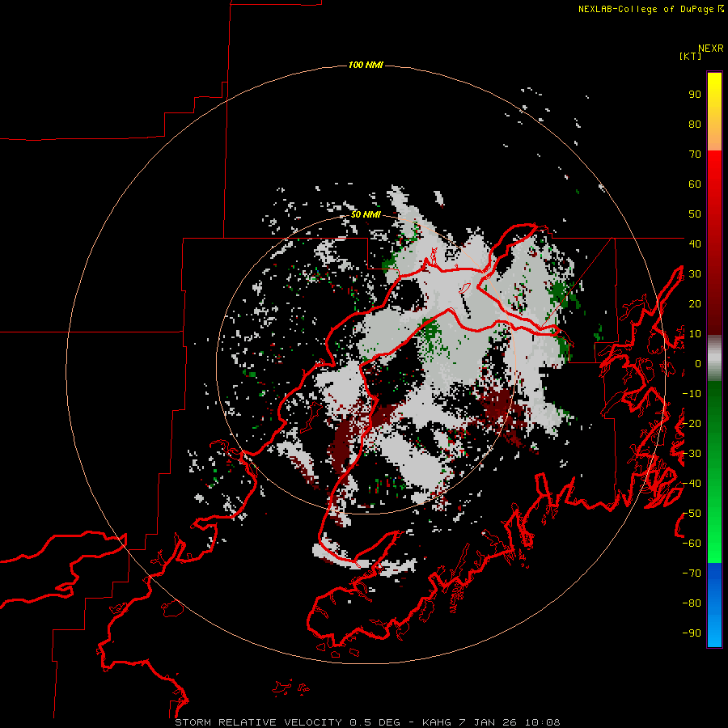The width and height of the screenshot is (728, 728).
Task: Click the gray zero-velocity band in color bar
Action: coord(714,358)
